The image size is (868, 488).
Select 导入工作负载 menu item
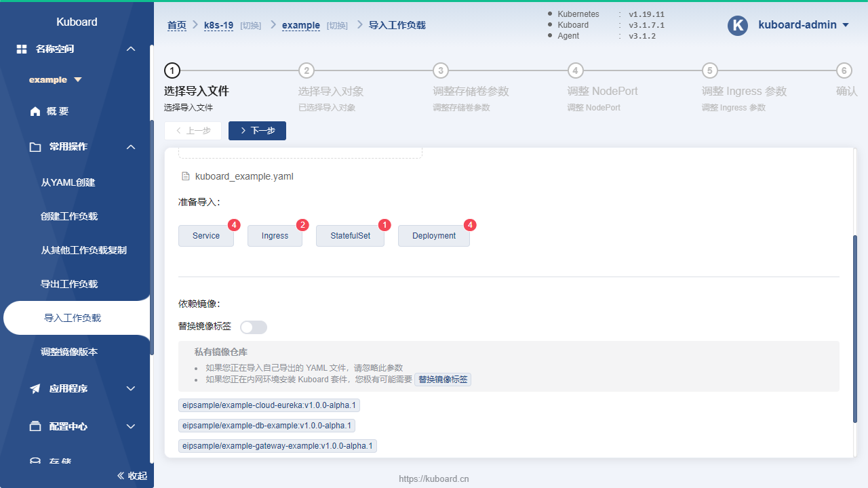(77, 318)
